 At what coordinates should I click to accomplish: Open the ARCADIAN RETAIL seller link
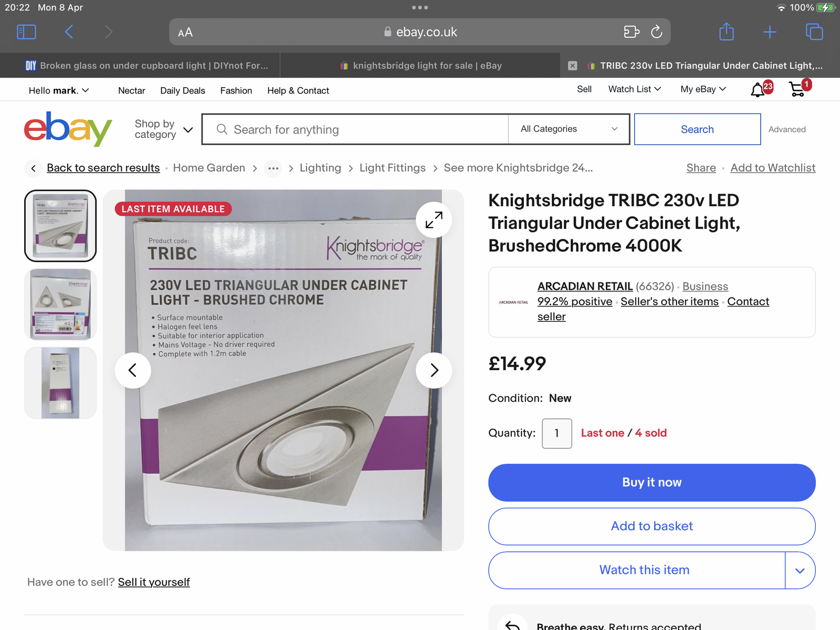tap(585, 286)
